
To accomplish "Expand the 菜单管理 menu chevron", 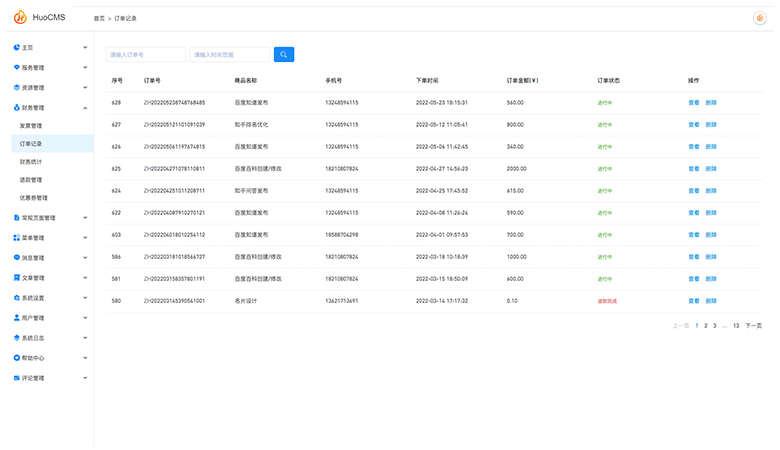I will pyautogui.click(x=85, y=238).
